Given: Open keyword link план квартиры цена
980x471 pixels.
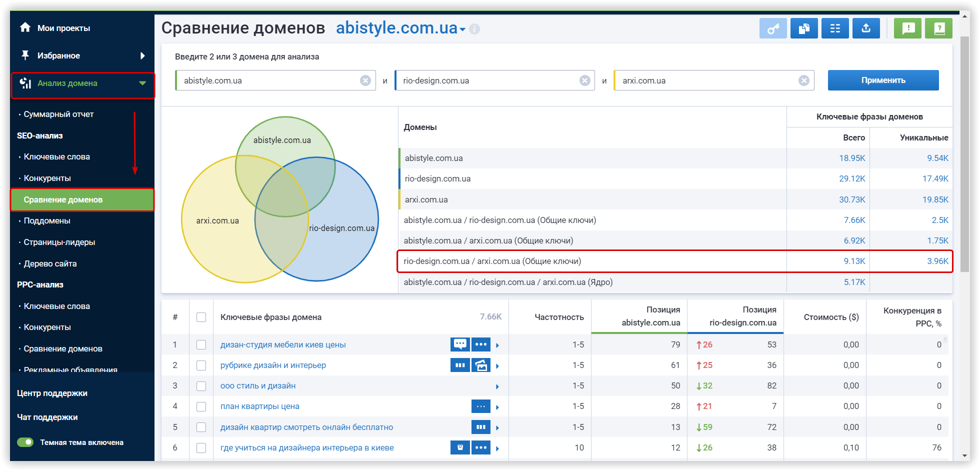Looking at the screenshot, I should (x=259, y=406).
